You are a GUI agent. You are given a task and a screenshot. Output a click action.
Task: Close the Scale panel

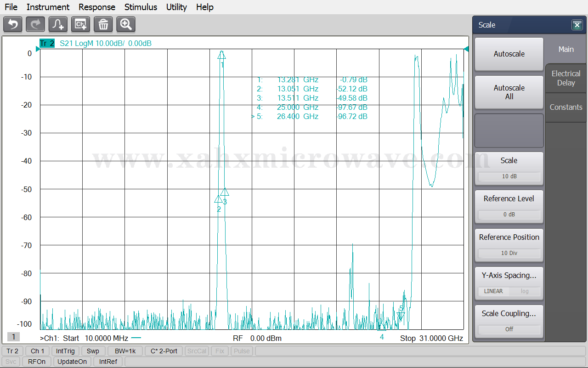coord(577,25)
